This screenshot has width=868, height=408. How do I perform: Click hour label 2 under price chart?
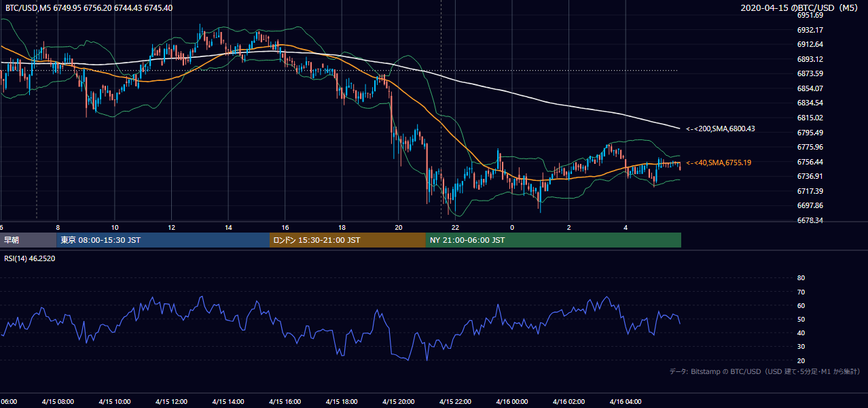click(568, 228)
